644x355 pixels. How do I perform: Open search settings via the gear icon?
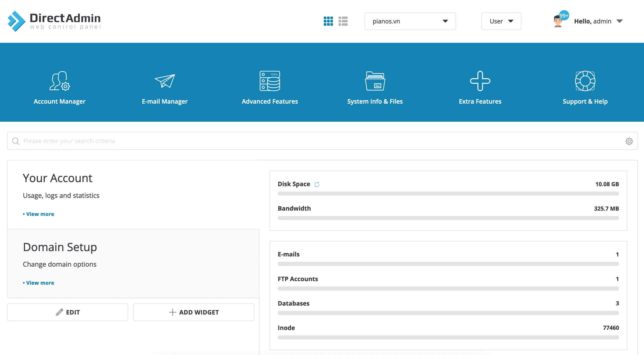629,141
